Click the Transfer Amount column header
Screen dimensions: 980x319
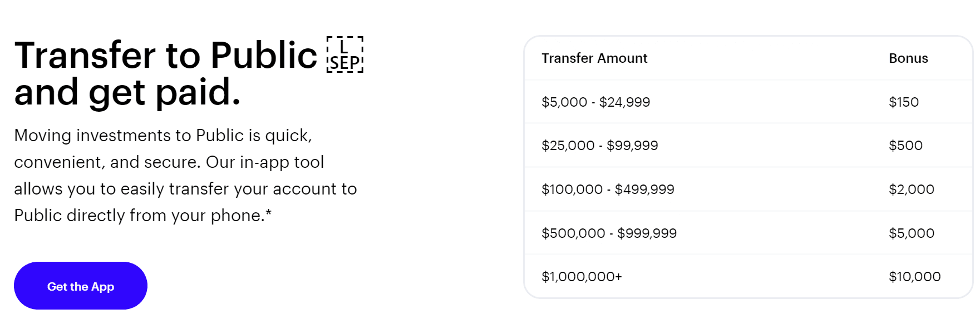click(x=594, y=58)
